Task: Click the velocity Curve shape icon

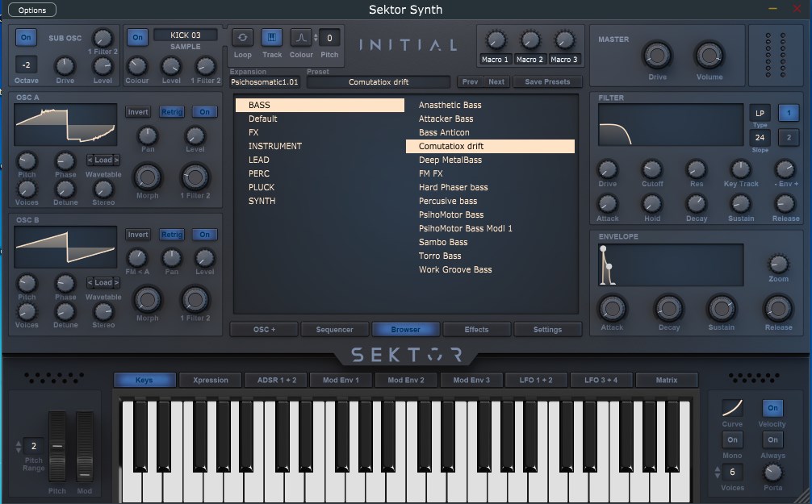Action: click(732, 408)
